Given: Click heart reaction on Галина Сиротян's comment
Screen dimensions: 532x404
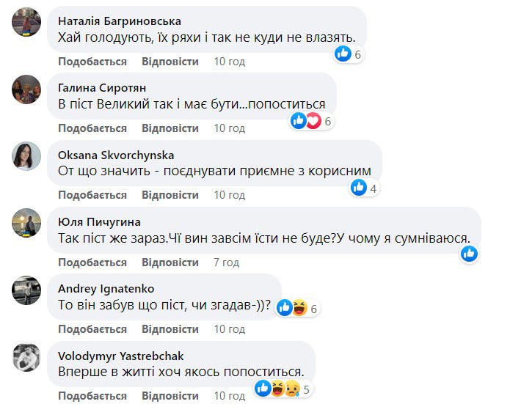Looking at the screenshot, I should click(x=313, y=121).
